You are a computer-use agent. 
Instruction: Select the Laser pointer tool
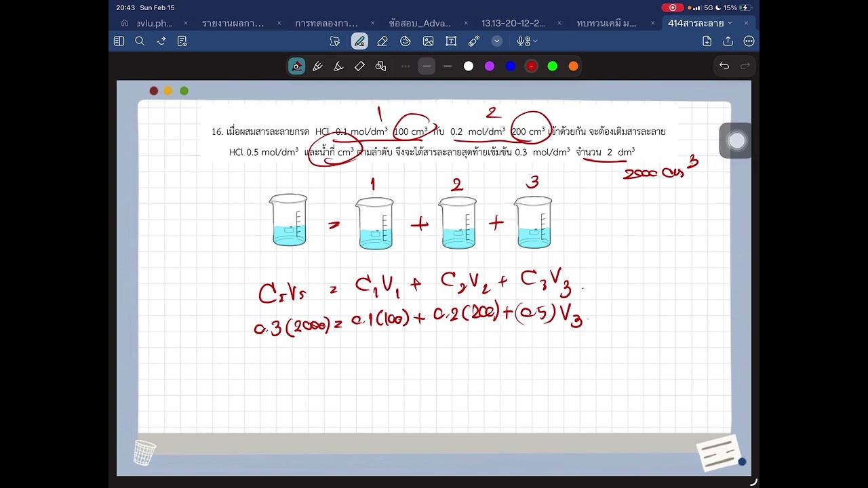pyautogui.click(x=474, y=41)
